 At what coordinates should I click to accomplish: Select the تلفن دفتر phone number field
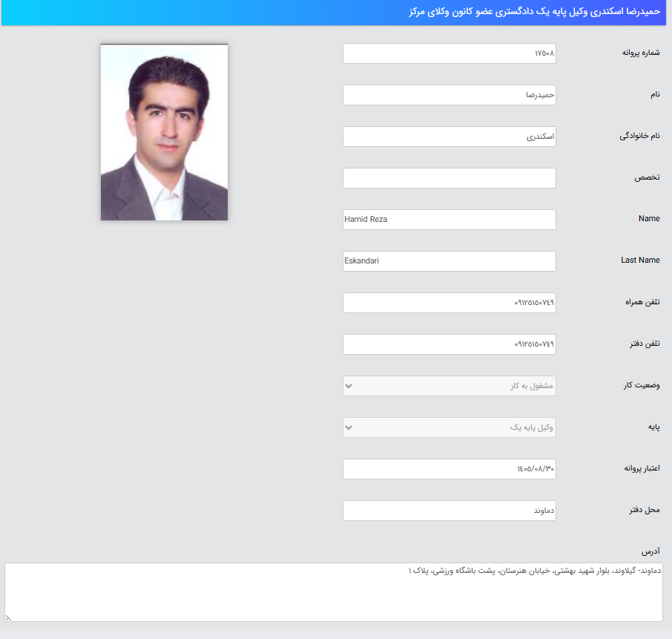click(x=449, y=344)
